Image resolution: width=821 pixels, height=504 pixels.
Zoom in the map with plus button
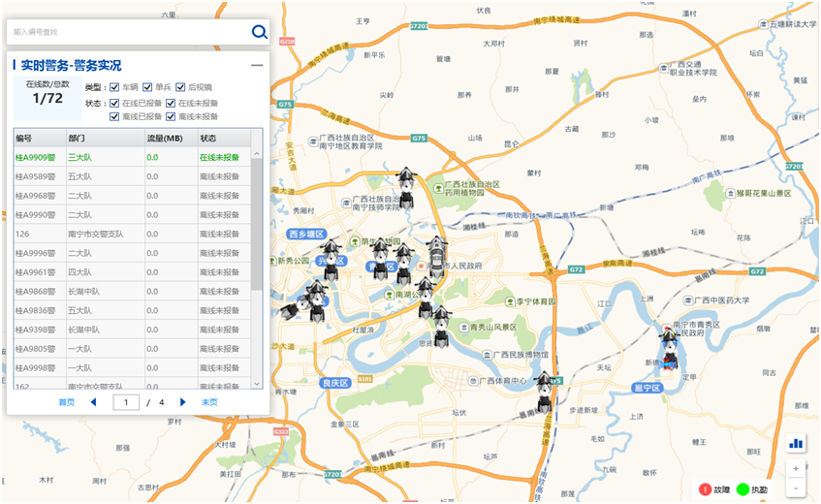797,467
